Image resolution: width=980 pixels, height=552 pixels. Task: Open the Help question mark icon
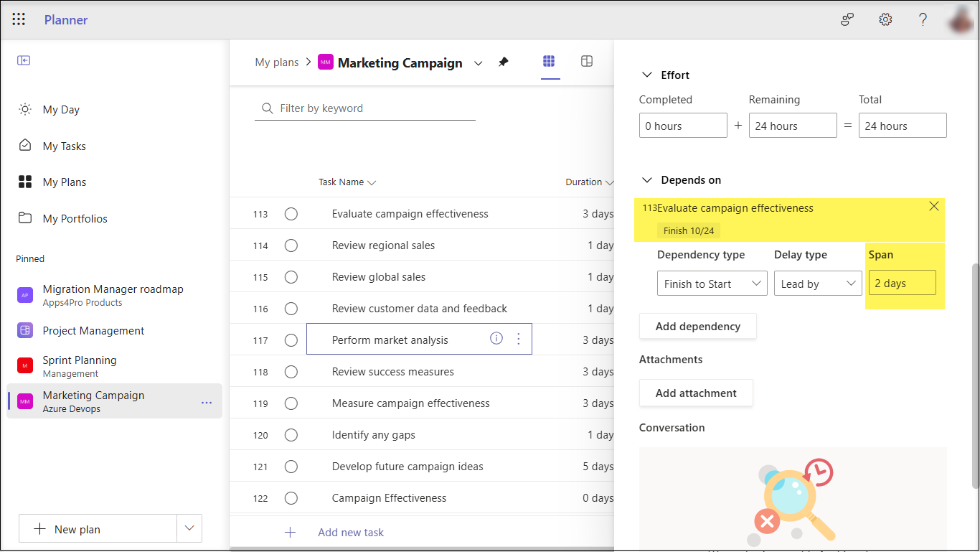pos(923,19)
